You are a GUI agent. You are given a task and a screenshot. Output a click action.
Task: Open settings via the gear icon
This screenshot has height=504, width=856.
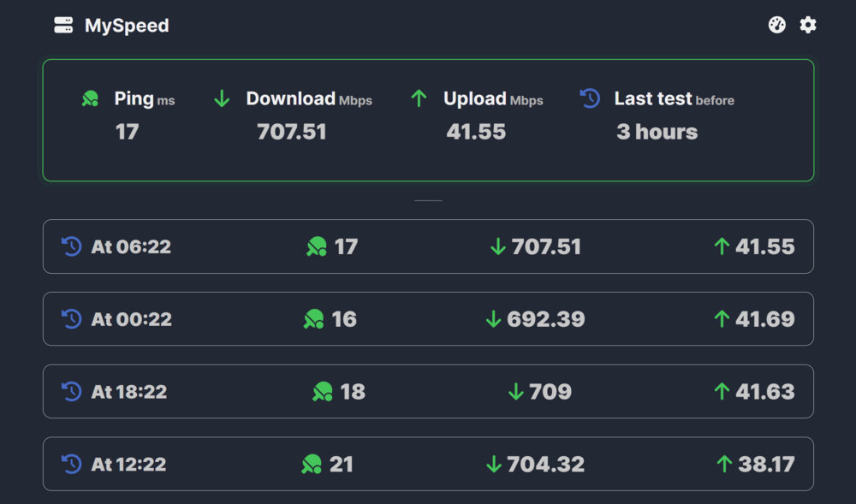pyautogui.click(x=808, y=25)
